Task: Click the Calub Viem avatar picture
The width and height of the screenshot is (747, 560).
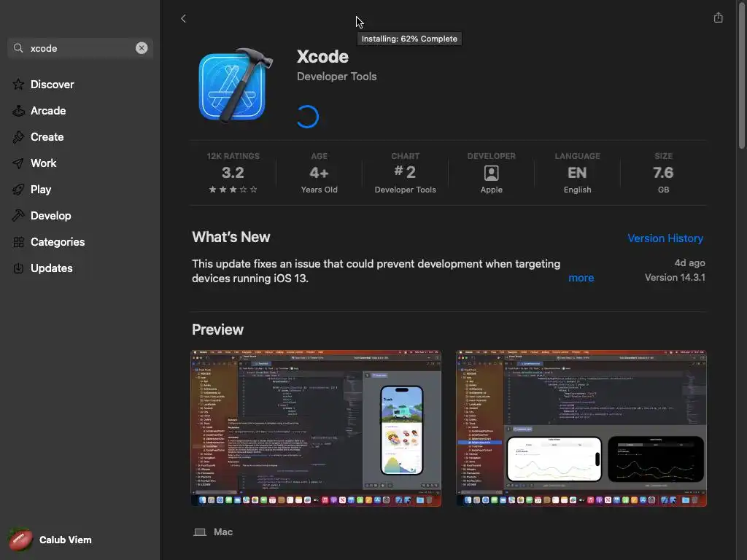Action: point(20,540)
